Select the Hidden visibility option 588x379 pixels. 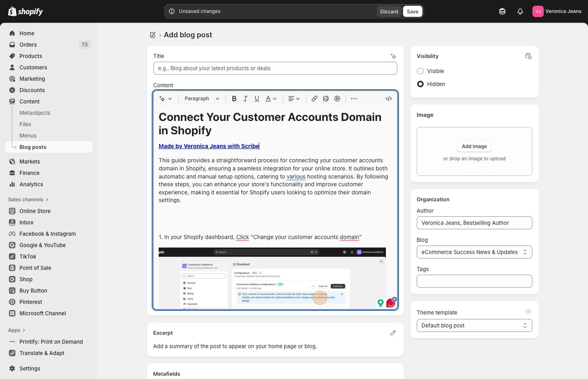tap(420, 84)
